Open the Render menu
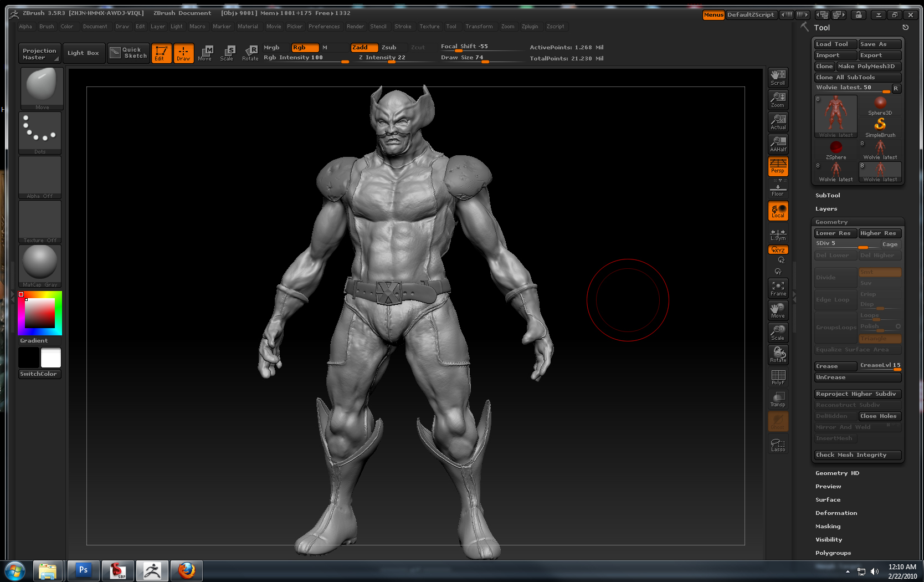 tap(355, 27)
